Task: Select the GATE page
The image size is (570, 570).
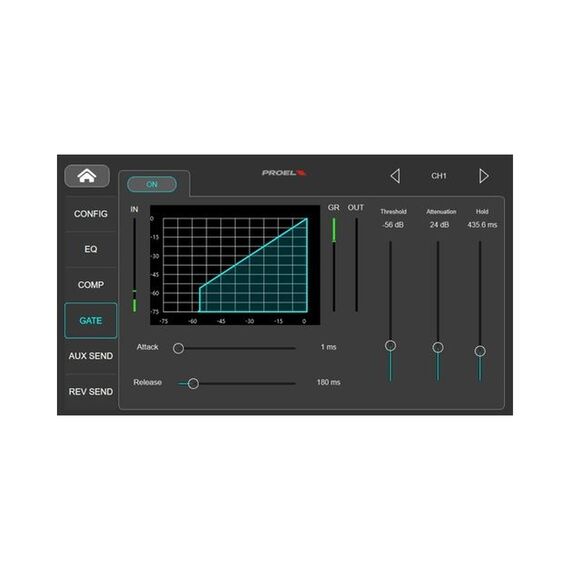Action: [91, 321]
